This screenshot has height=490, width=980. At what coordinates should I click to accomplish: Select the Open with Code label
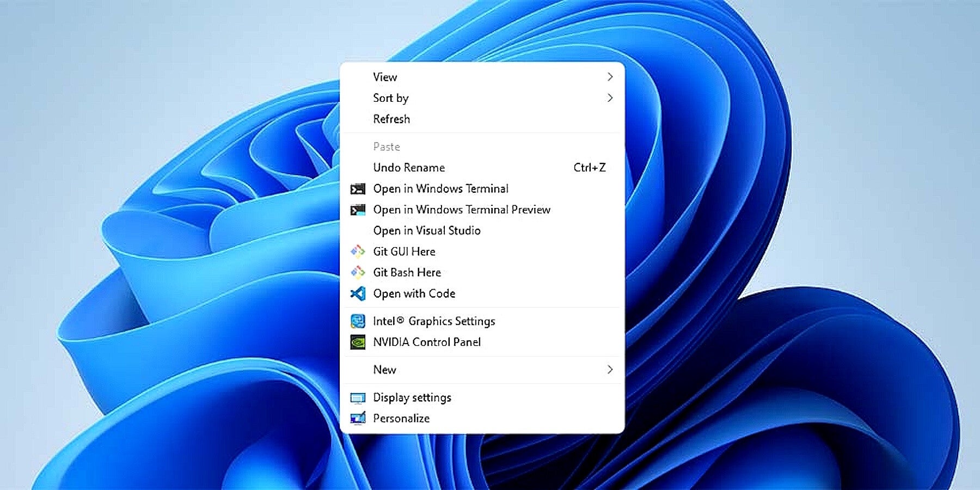(x=414, y=293)
